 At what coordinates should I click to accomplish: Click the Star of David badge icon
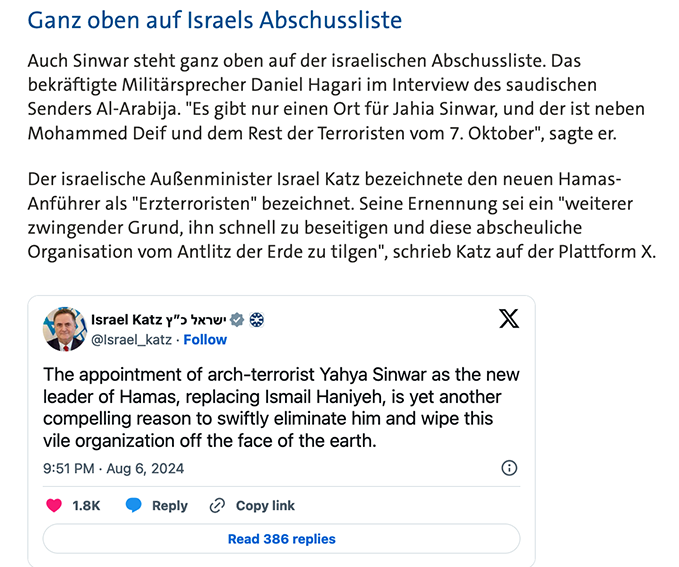(x=256, y=320)
